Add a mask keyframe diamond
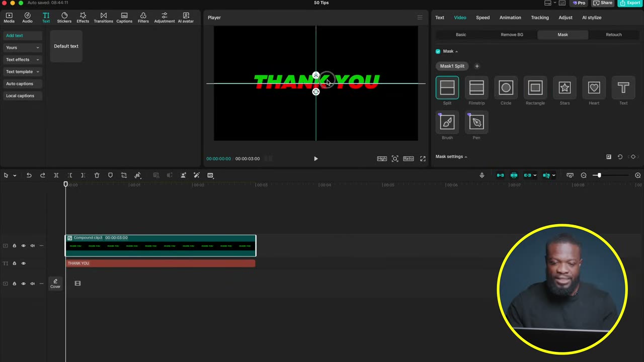The image size is (644, 362). (x=633, y=157)
